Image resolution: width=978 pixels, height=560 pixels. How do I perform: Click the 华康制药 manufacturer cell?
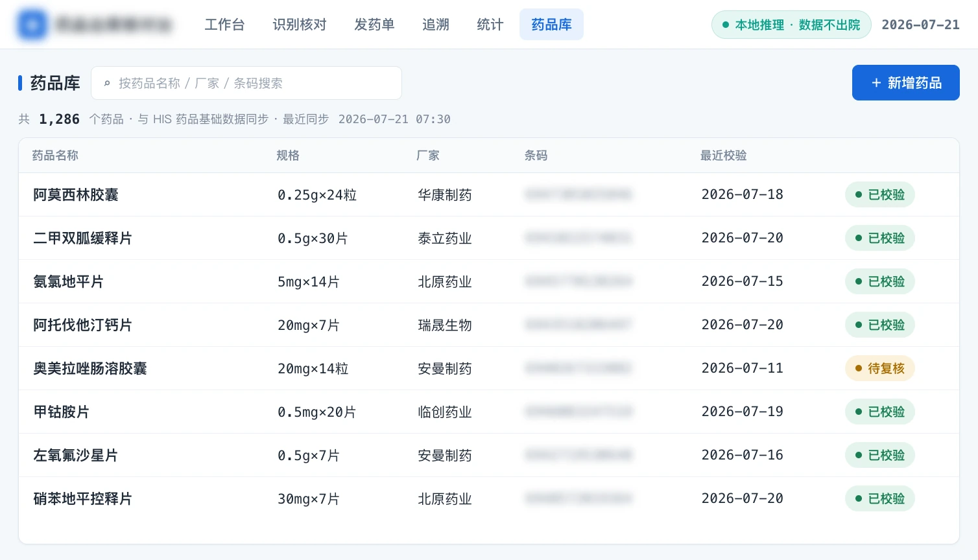[445, 195]
